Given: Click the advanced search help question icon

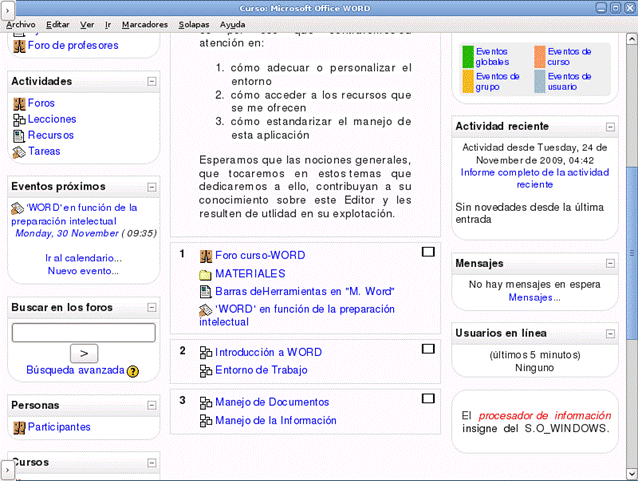Looking at the screenshot, I should point(133,371).
